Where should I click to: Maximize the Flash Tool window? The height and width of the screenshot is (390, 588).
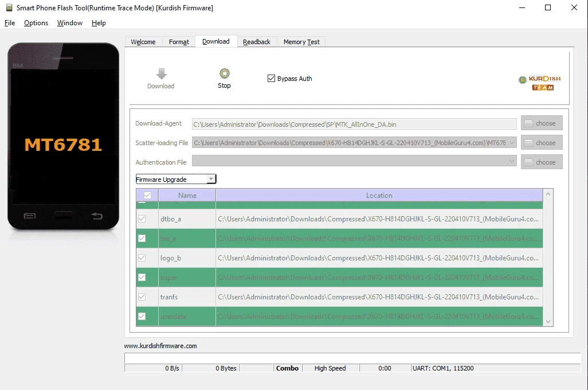tap(548, 7)
